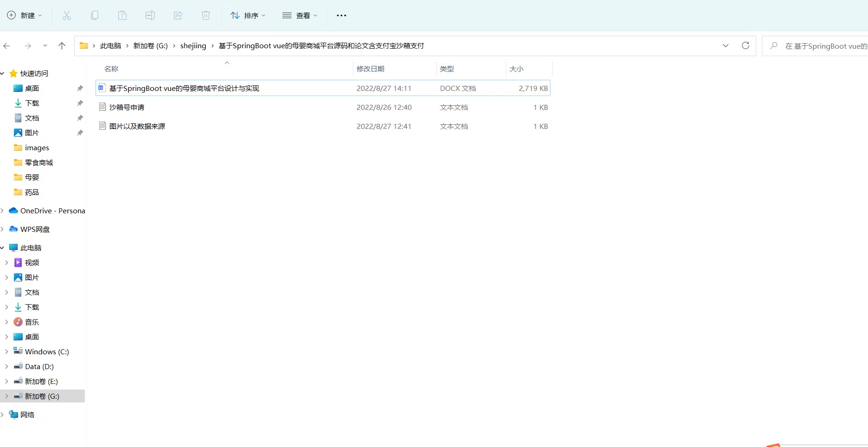The image size is (868, 447).
Task: Click the Delete trash can icon
Action: (x=206, y=15)
